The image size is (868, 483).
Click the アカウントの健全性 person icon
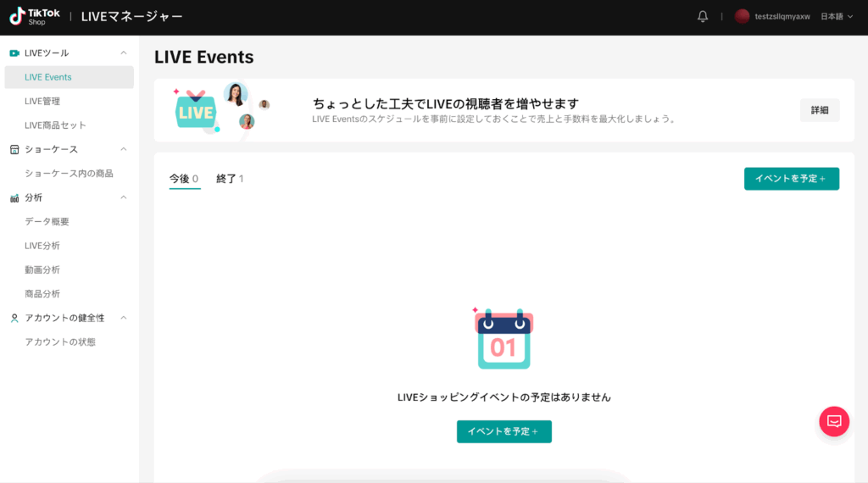(x=14, y=319)
